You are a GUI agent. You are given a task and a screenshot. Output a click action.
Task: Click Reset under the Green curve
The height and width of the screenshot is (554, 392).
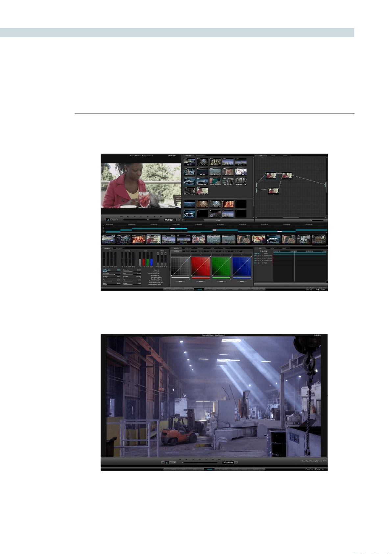[221, 282]
